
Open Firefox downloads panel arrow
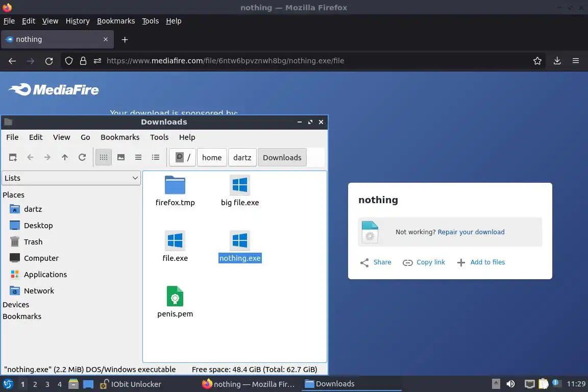[x=557, y=61]
